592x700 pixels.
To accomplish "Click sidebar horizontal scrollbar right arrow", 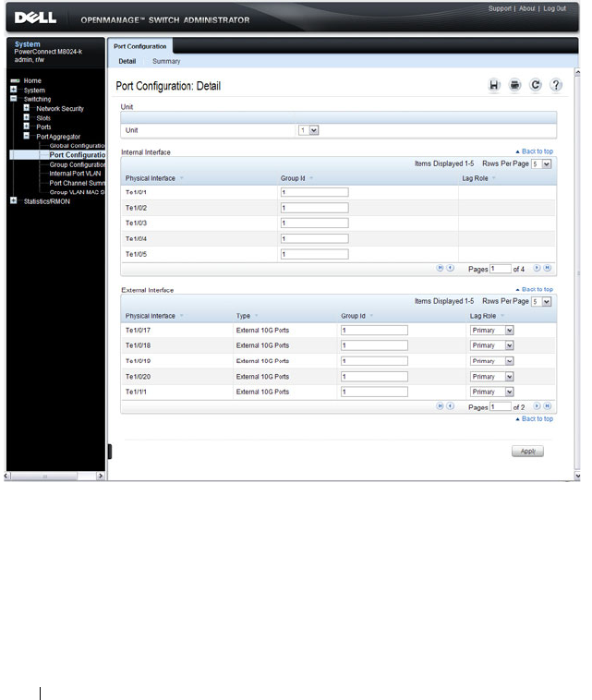I will point(101,476).
